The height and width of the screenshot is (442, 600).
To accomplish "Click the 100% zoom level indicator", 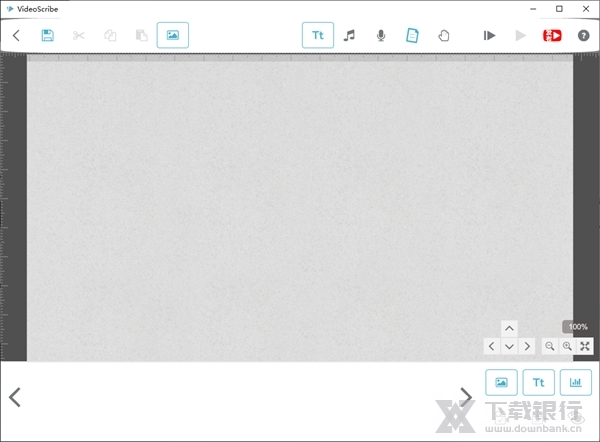I will pyautogui.click(x=578, y=327).
